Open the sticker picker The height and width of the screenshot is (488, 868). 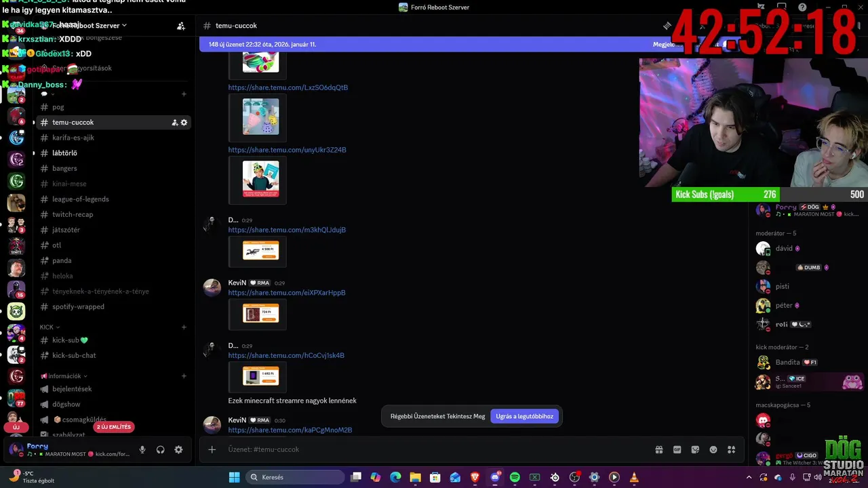[695, 449]
